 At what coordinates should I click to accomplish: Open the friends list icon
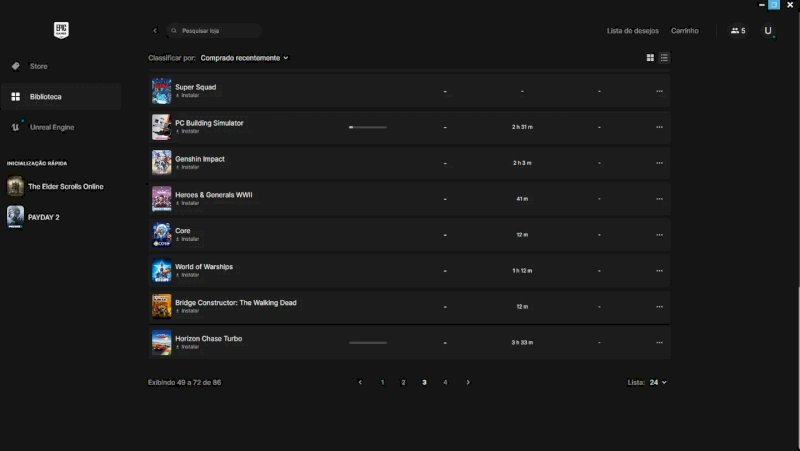click(x=738, y=31)
